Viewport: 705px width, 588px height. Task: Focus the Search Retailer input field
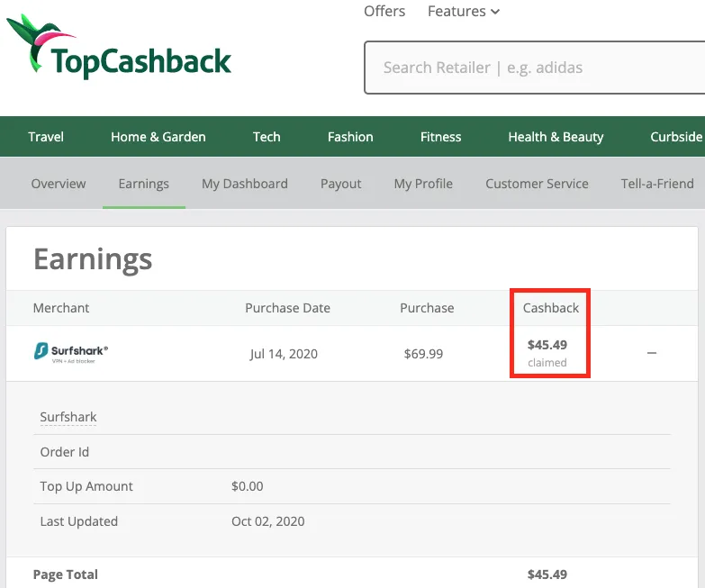(534, 68)
